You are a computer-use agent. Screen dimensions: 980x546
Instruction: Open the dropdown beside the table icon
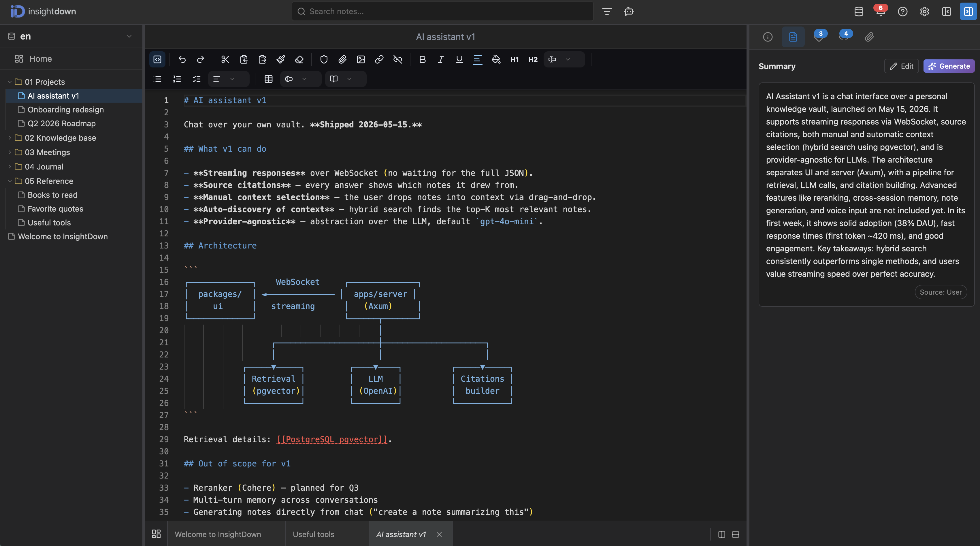(301, 79)
